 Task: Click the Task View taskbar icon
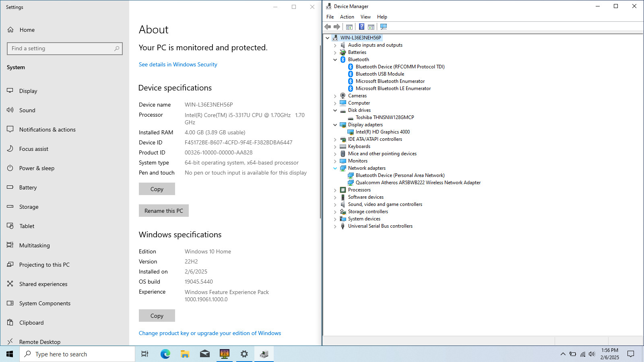tap(145, 354)
